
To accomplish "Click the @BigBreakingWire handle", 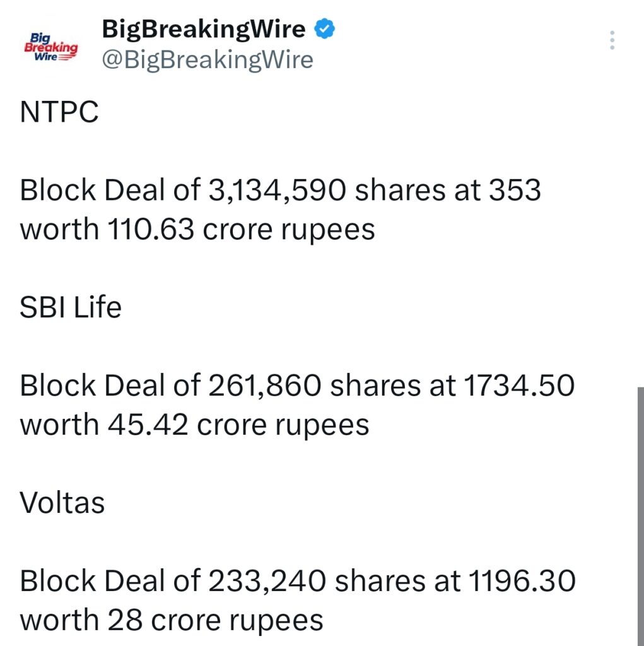I will coord(207,59).
